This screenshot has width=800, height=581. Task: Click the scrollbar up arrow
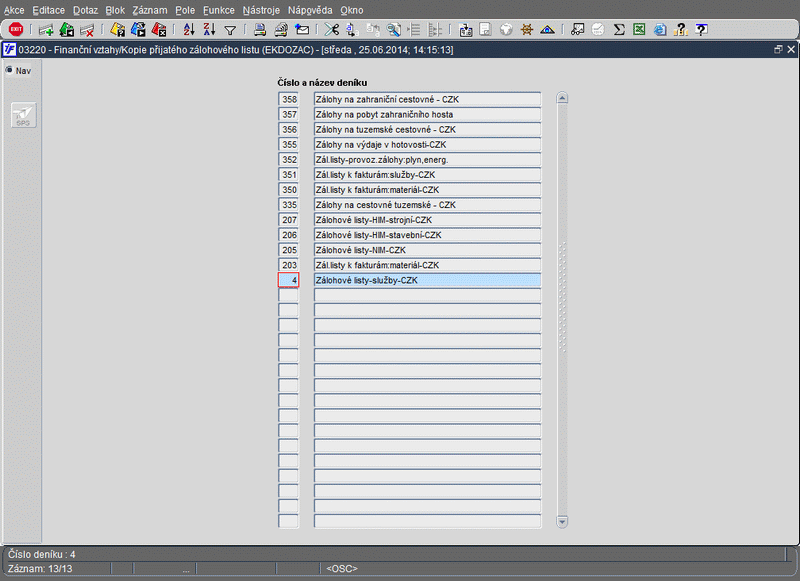[x=562, y=98]
